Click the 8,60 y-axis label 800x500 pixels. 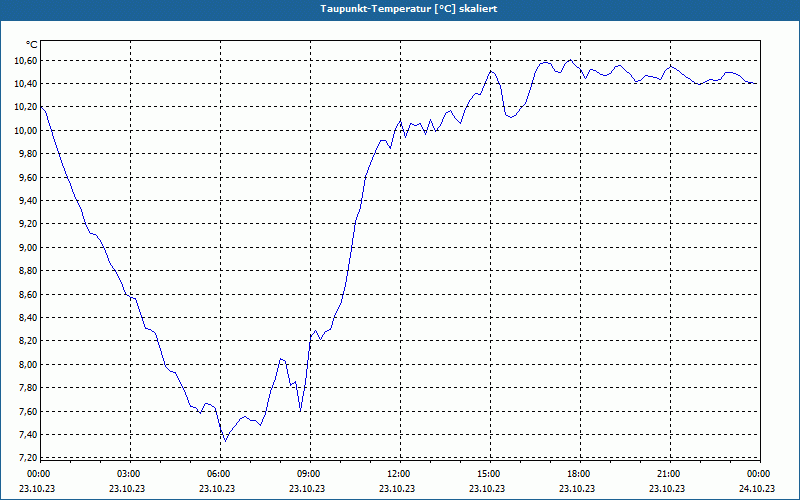(x=28, y=294)
